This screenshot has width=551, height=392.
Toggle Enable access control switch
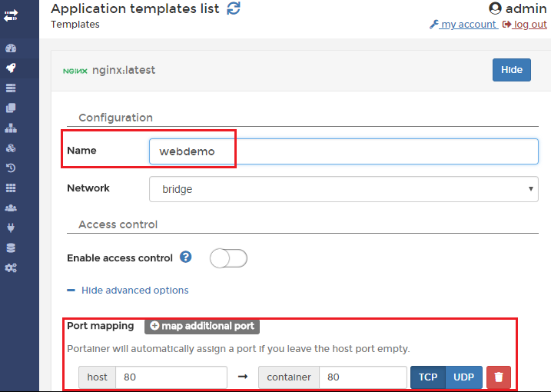[x=228, y=258]
